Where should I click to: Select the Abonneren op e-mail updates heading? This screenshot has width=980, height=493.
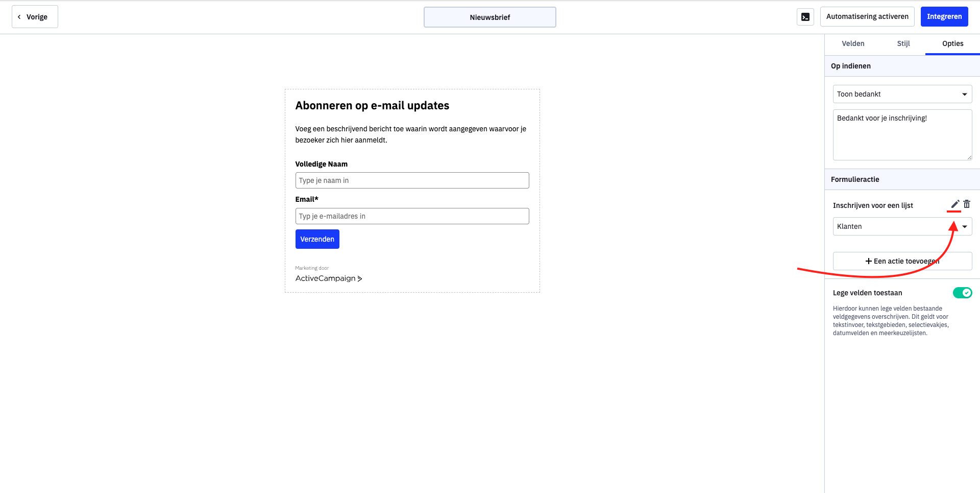pos(372,105)
